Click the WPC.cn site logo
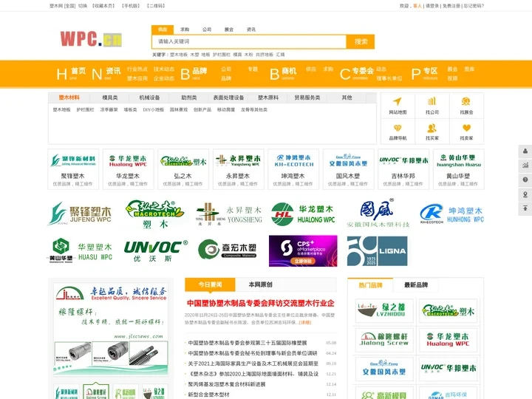The height and width of the screenshot is (399, 532). [x=91, y=39]
